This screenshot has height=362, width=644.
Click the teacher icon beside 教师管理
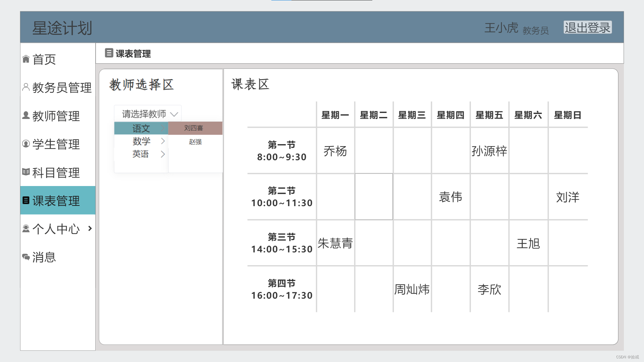pyautogui.click(x=26, y=116)
